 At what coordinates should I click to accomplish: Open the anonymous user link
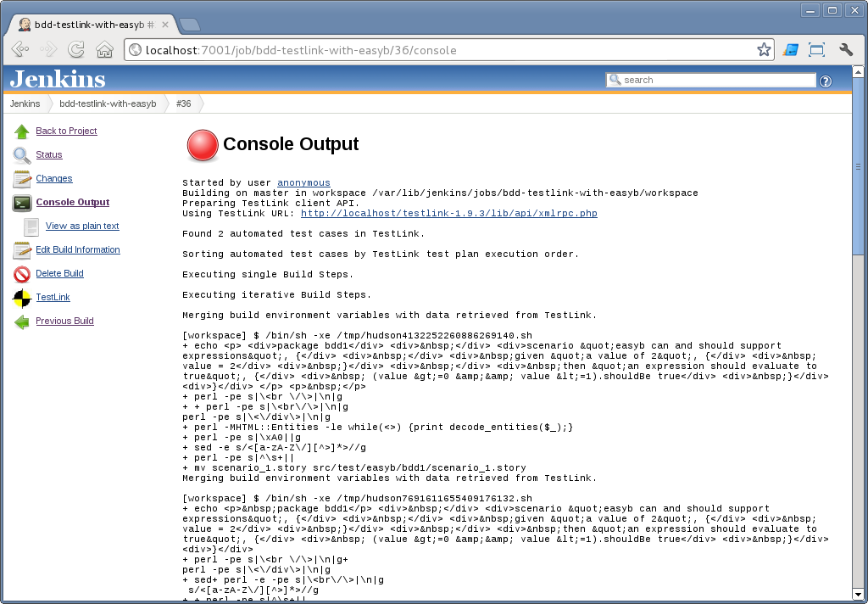(303, 182)
